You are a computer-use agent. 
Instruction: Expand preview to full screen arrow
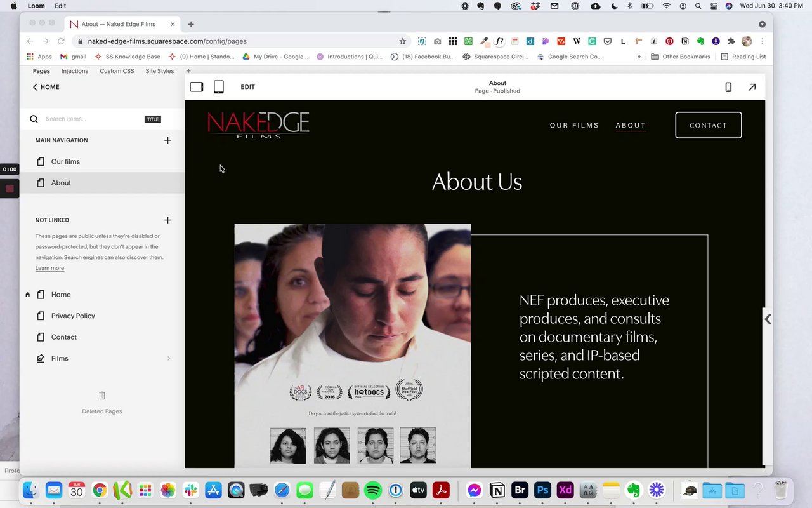pos(752,87)
